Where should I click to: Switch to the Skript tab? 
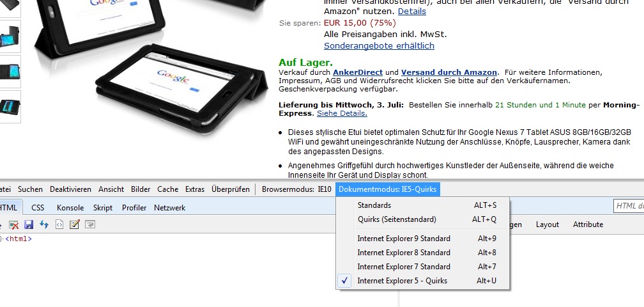(x=103, y=208)
